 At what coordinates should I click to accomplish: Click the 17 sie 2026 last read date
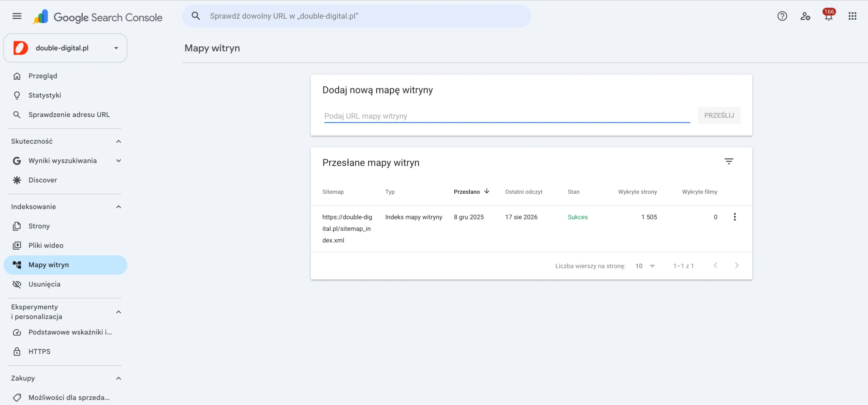pyautogui.click(x=521, y=217)
